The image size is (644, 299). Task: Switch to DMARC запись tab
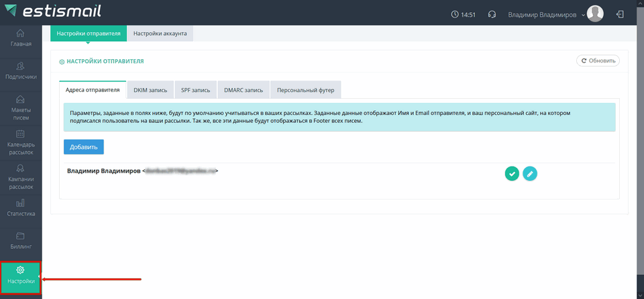point(244,89)
